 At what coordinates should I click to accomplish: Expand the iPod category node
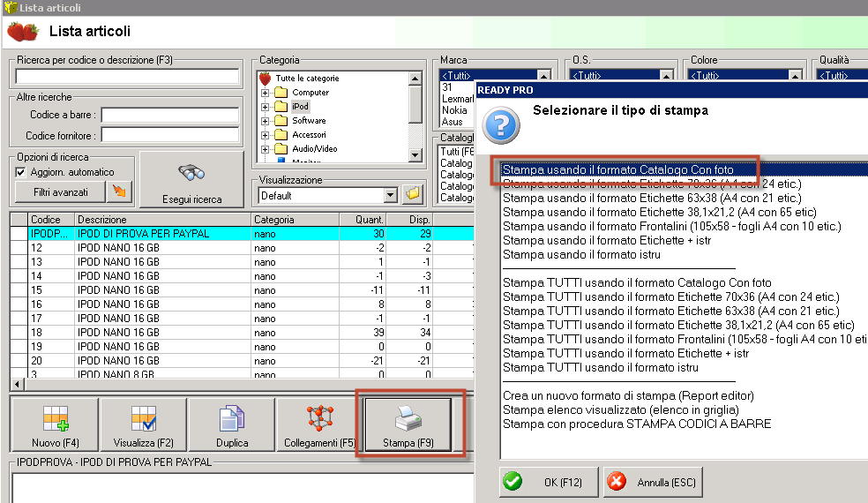tap(266, 107)
